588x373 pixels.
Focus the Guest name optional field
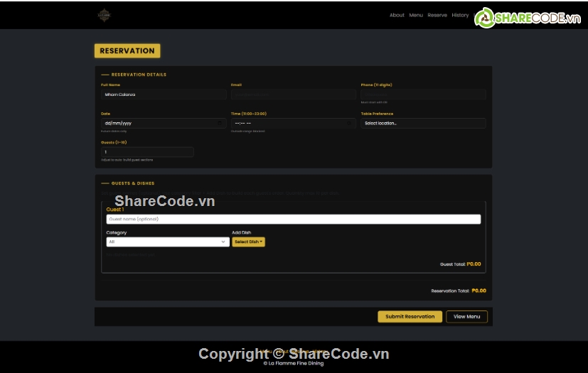[293, 220]
